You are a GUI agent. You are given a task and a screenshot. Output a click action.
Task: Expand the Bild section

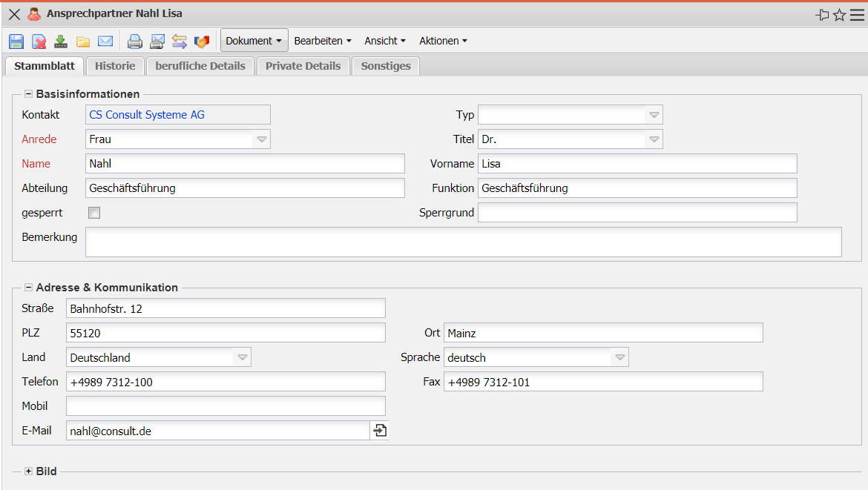pos(29,471)
